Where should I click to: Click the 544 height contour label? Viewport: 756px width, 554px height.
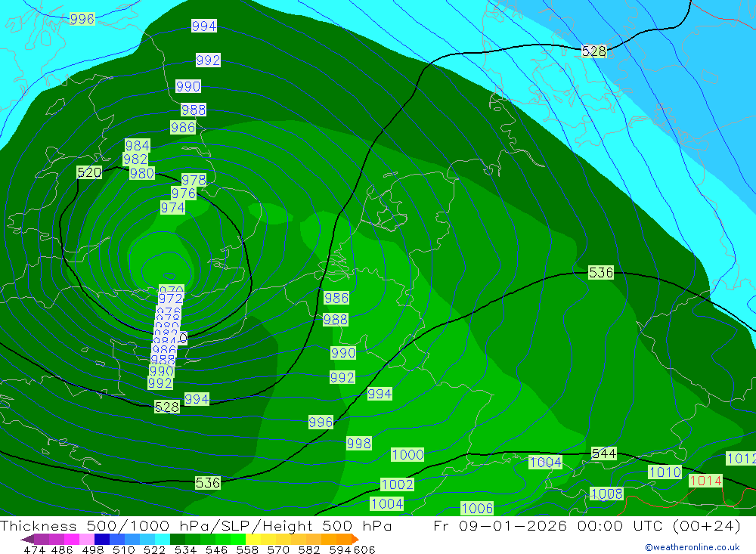coord(603,453)
